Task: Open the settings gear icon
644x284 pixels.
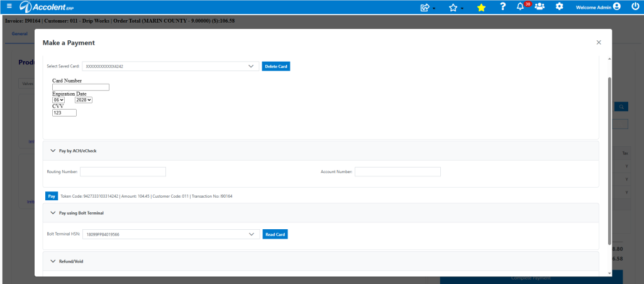Action: point(559,6)
